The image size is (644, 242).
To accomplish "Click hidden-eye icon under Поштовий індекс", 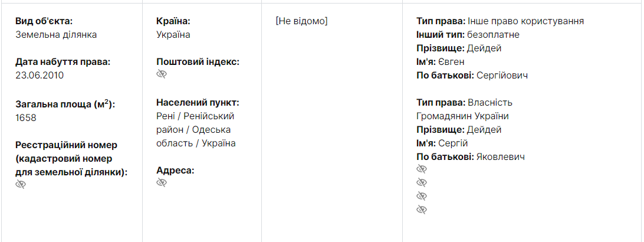I will [x=162, y=74].
